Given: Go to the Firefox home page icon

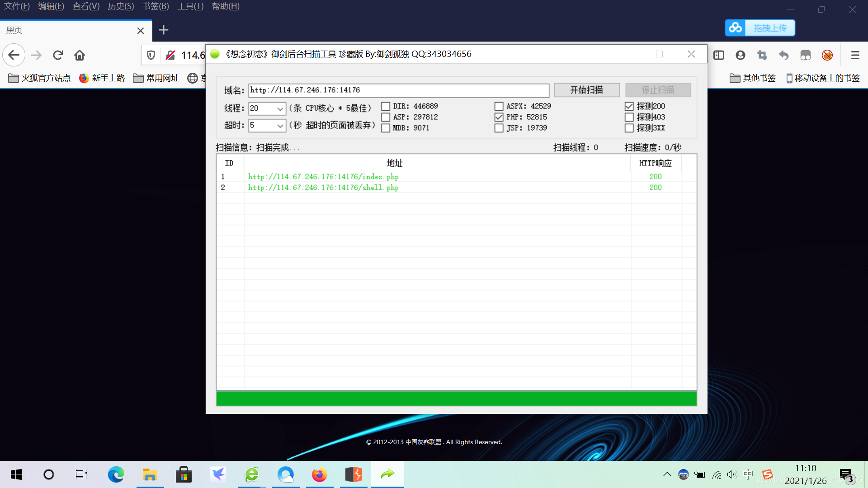Looking at the screenshot, I should 80,55.
